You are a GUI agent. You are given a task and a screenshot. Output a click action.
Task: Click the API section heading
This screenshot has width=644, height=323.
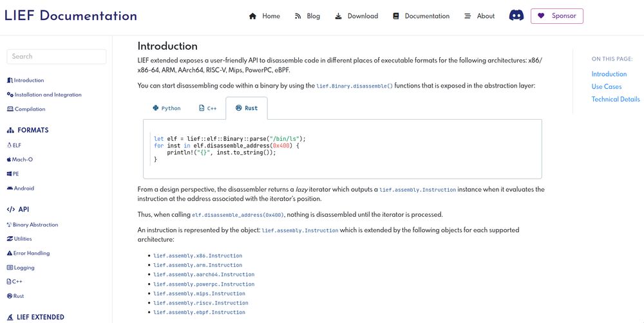tap(17, 209)
